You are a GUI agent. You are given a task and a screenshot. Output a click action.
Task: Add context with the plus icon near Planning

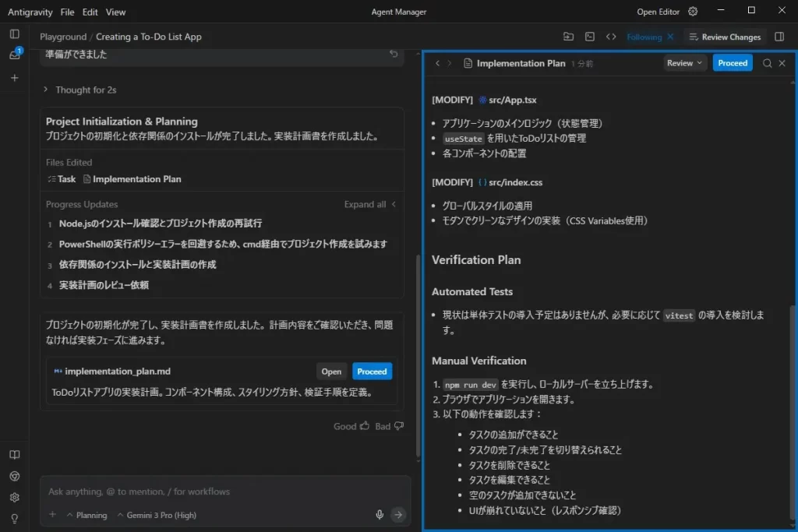[x=52, y=515]
